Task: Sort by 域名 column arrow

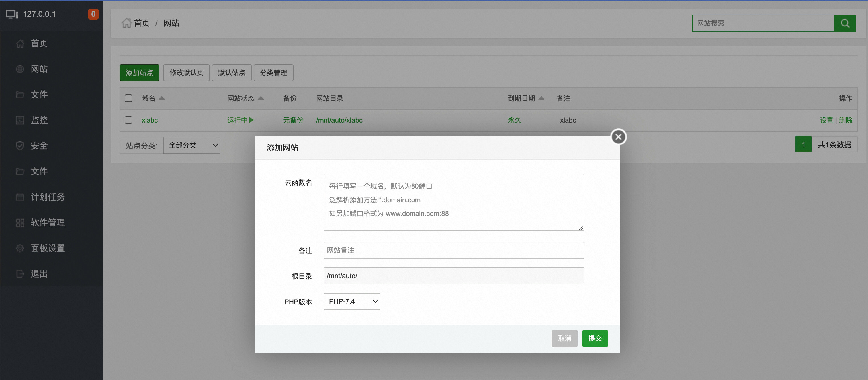Action: (162, 98)
